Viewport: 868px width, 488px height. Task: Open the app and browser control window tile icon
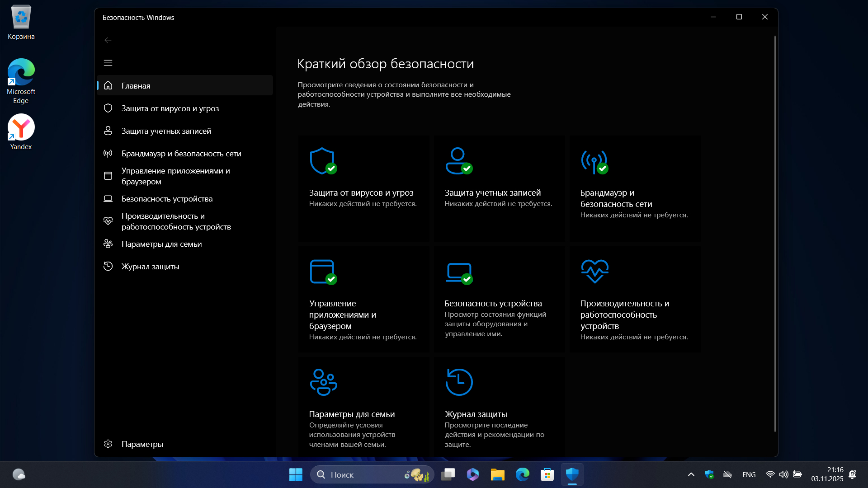click(323, 272)
